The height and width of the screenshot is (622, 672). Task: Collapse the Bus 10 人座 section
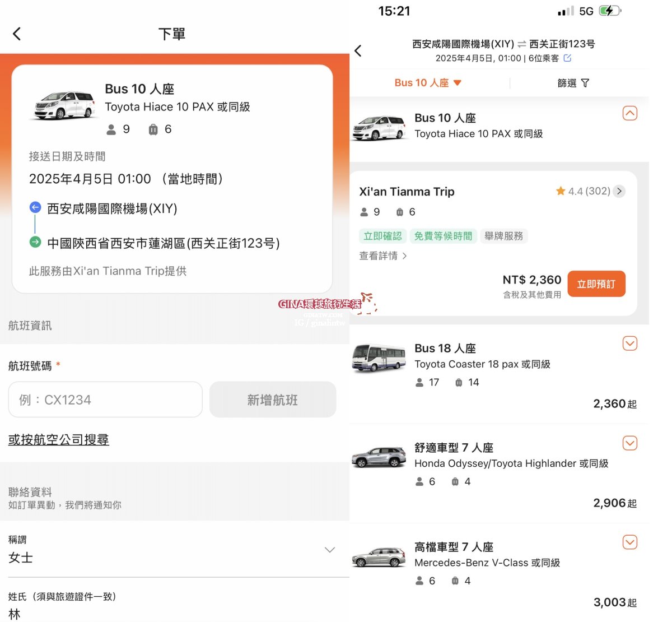tap(629, 114)
